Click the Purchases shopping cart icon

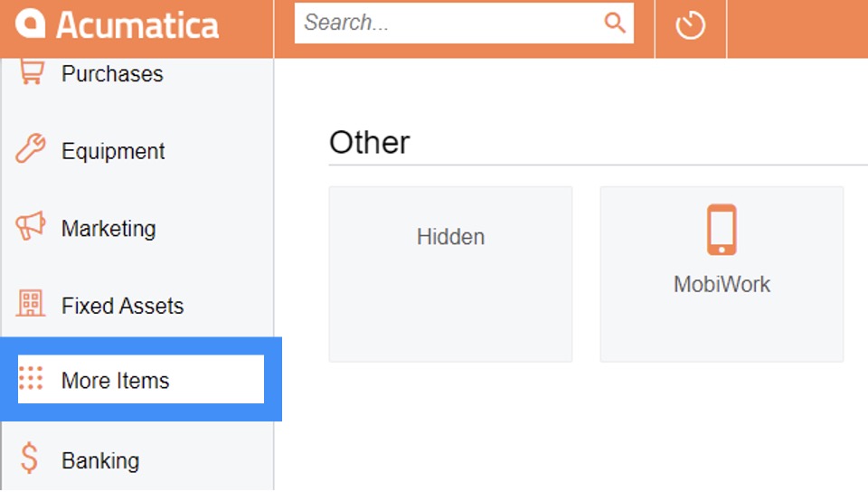(31, 73)
